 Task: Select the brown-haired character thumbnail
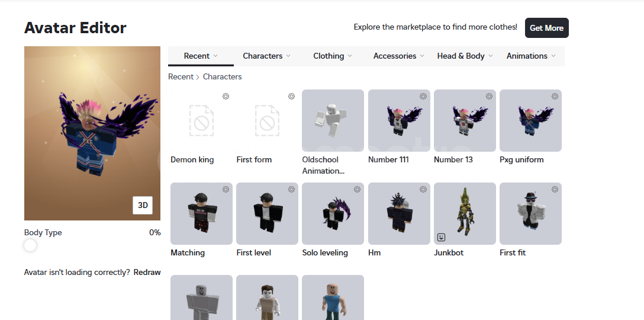[x=267, y=298]
